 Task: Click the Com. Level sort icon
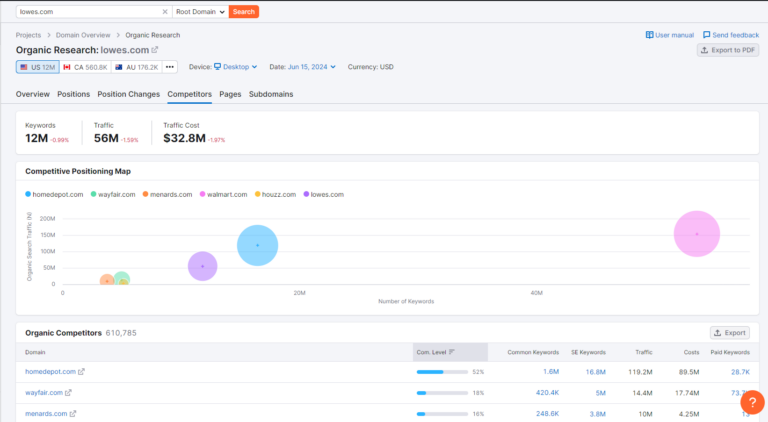tap(452, 352)
